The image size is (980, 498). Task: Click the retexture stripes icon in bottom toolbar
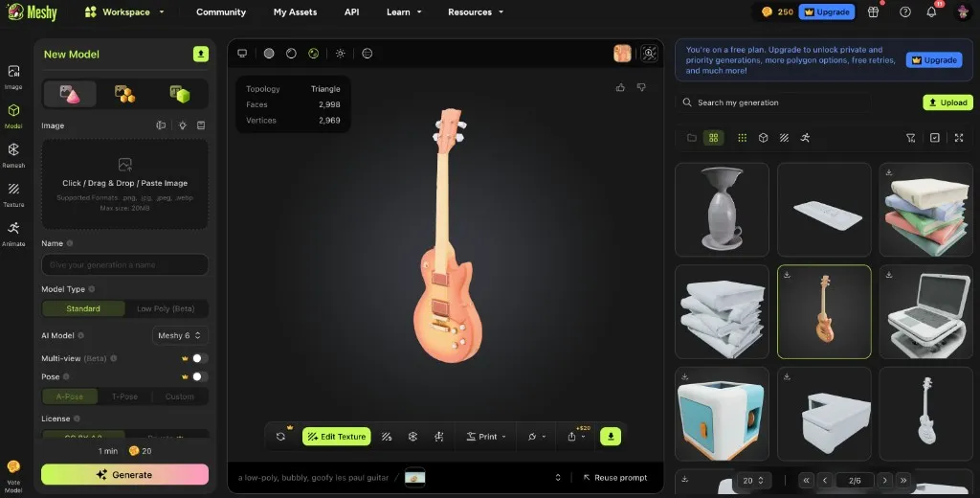click(387, 437)
